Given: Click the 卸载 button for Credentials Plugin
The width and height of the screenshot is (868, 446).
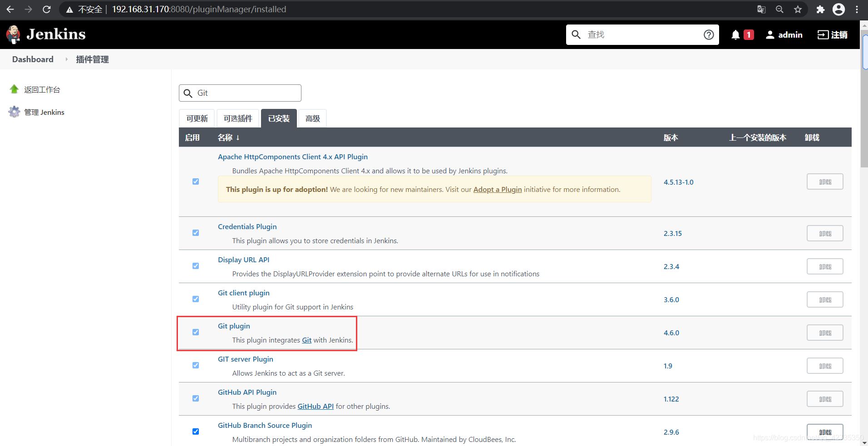Looking at the screenshot, I should click(x=825, y=233).
